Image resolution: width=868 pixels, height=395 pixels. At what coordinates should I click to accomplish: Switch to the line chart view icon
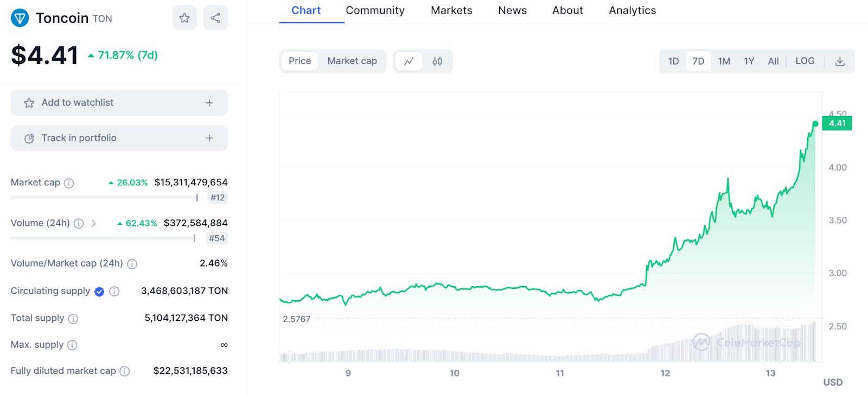(409, 61)
